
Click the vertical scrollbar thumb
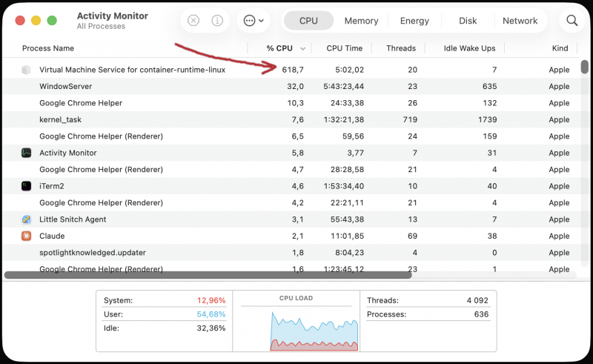pyautogui.click(x=585, y=67)
